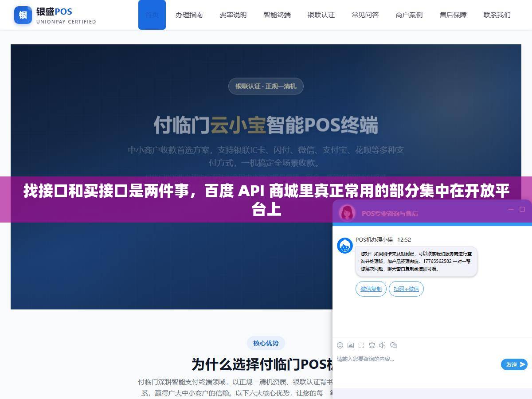Click the pink avatar in chat header
Viewport: 532px width, 399px height.
[347, 213]
